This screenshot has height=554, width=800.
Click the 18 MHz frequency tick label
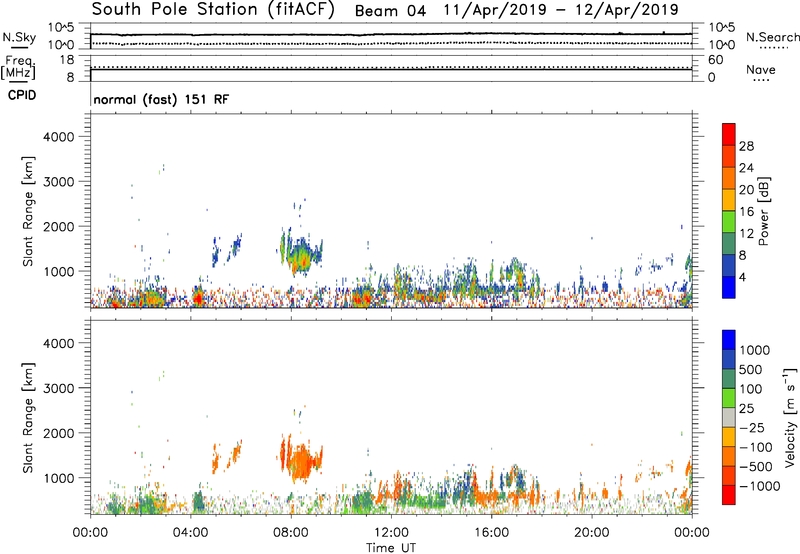coord(67,60)
